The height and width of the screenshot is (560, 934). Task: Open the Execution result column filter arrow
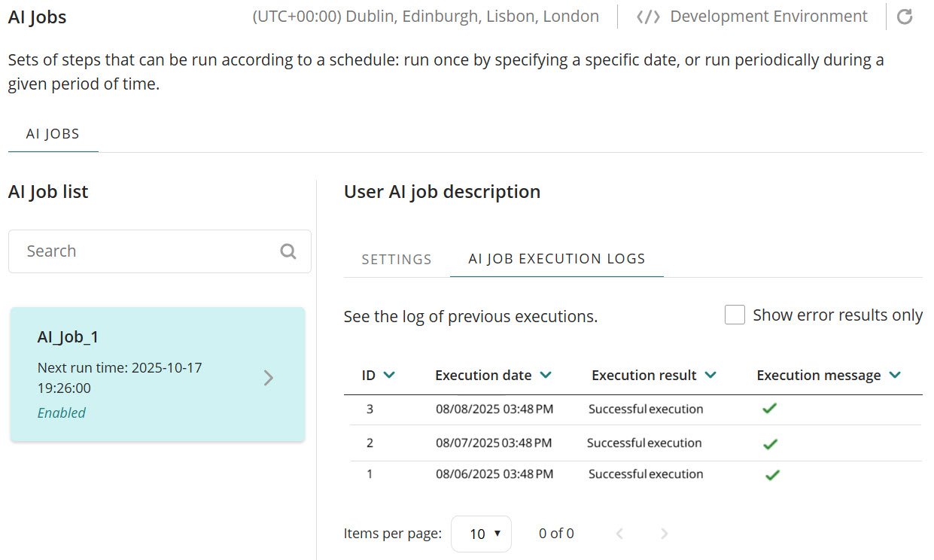[x=710, y=375]
